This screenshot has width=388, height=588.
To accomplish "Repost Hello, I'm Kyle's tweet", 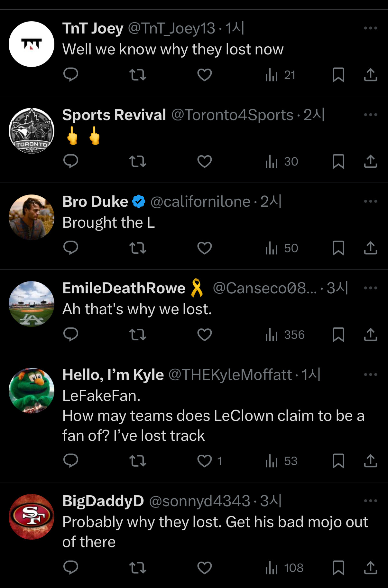I will [x=138, y=461].
